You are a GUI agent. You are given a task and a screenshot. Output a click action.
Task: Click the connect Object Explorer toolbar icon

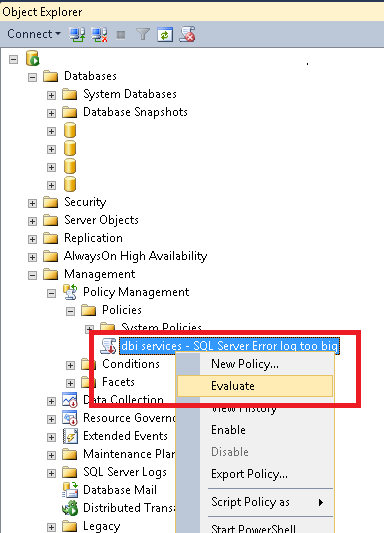77,34
